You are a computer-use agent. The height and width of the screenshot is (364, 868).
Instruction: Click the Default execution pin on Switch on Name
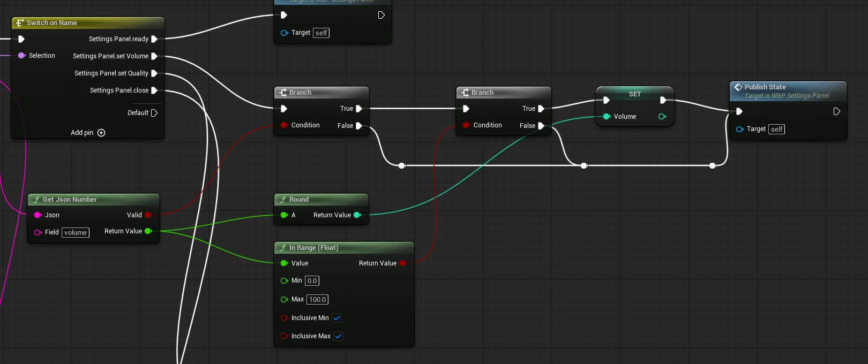(x=154, y=113)
